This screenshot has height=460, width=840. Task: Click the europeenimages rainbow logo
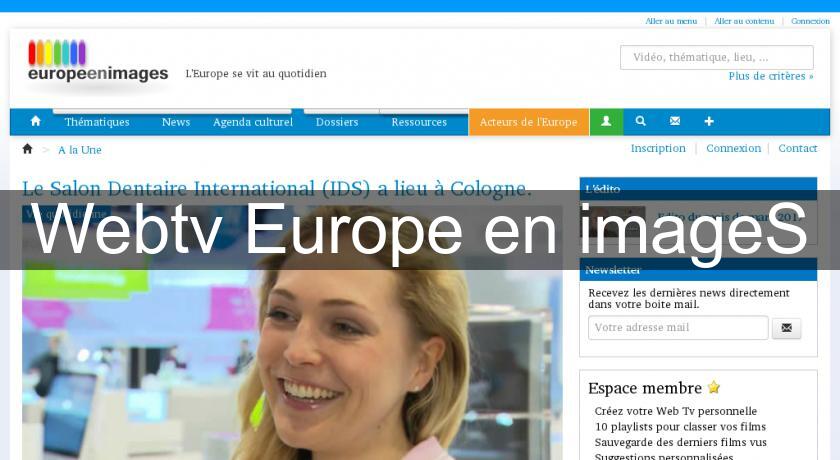pyautogui.click(x=98, y=61)
